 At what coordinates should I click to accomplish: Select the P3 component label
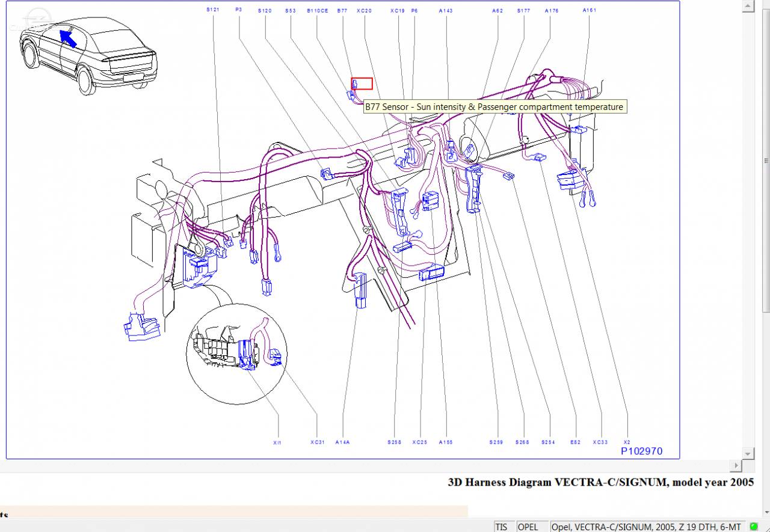click(239, 10)
